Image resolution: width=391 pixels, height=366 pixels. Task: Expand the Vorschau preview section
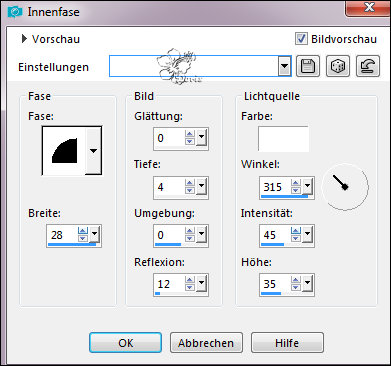tap(24, 39)
